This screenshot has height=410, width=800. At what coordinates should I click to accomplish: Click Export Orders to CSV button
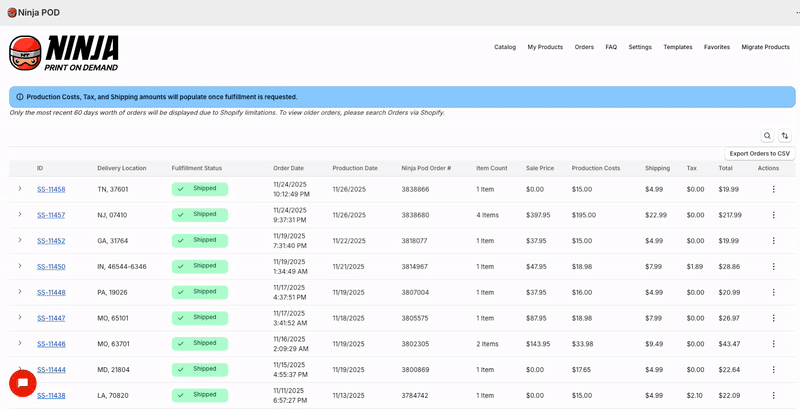pos(759,153)
